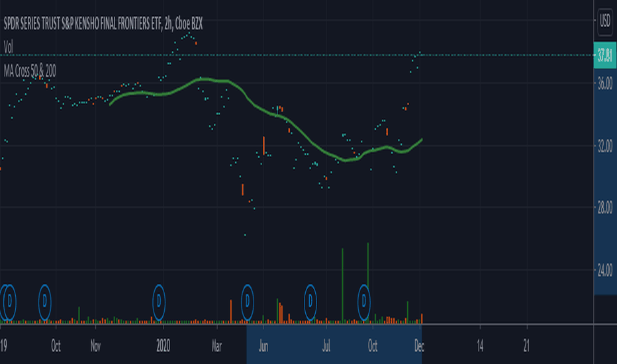
Task: Click the 24.00 price axis label
Action: click(605, 270)
